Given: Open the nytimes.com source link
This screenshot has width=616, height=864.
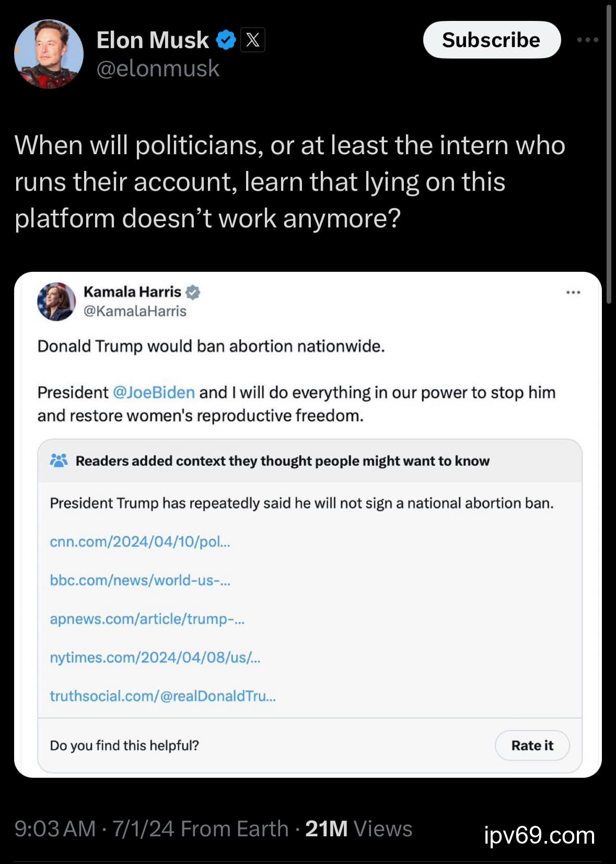Looking at the screenshot, I should coord(155,658).
